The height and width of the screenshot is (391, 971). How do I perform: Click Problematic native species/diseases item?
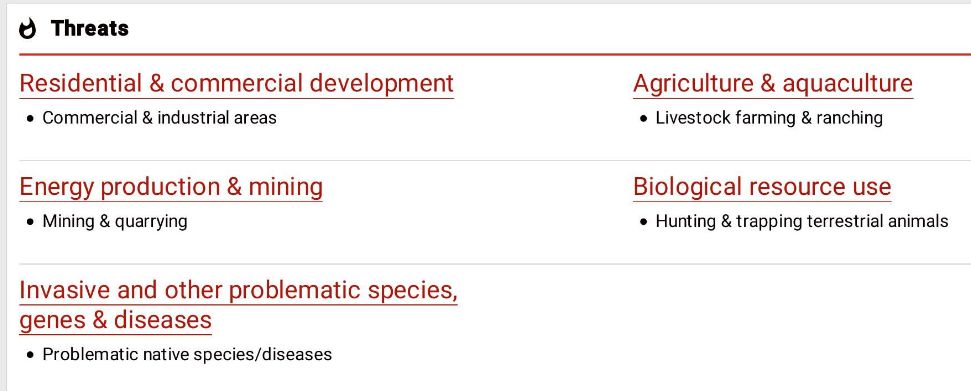coord(187,354)
